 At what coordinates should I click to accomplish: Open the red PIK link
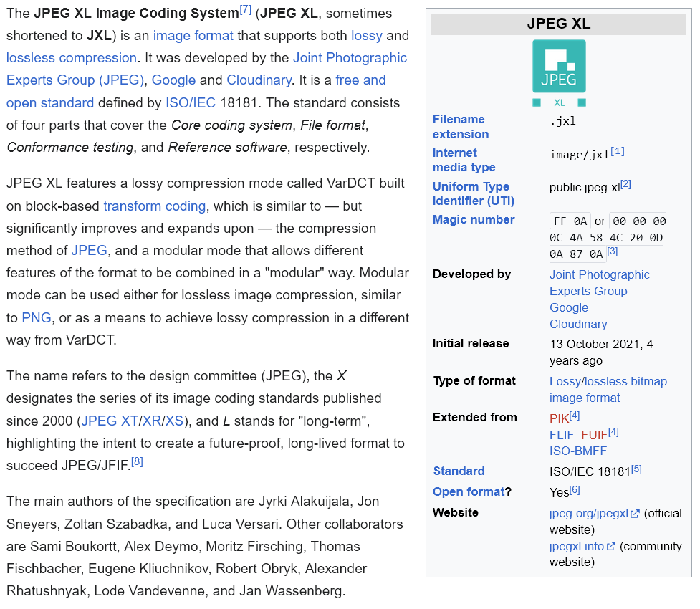click(x=560, y=418)
